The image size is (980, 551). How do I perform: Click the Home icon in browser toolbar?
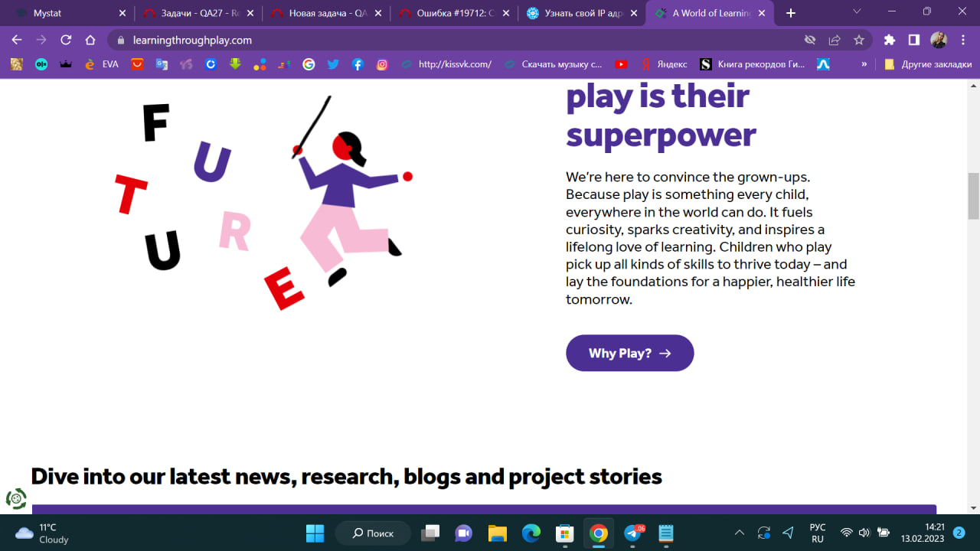click(x=90, y=40)
